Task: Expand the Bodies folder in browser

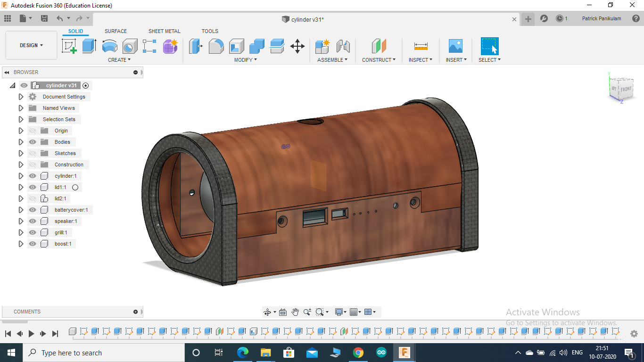Action: 21,141
